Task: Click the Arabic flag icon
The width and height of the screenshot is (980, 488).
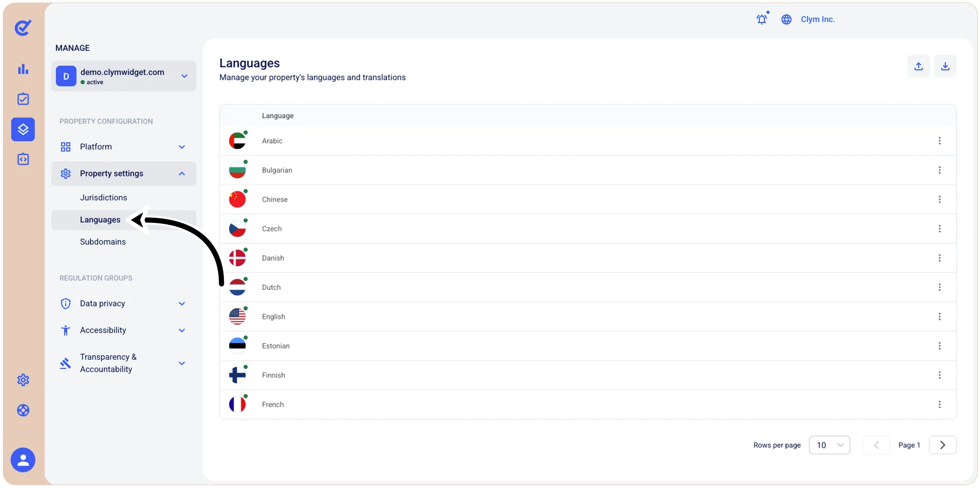Action: (237, 141)
